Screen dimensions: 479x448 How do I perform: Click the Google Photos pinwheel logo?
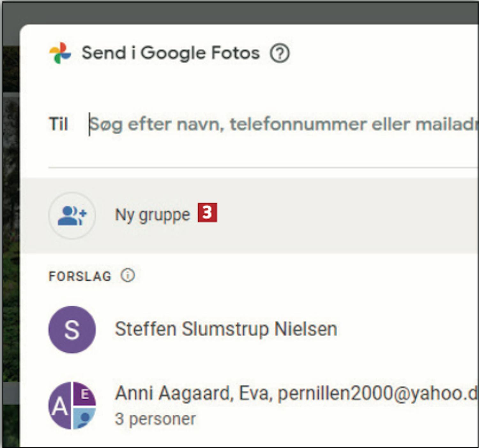point(60,53)
